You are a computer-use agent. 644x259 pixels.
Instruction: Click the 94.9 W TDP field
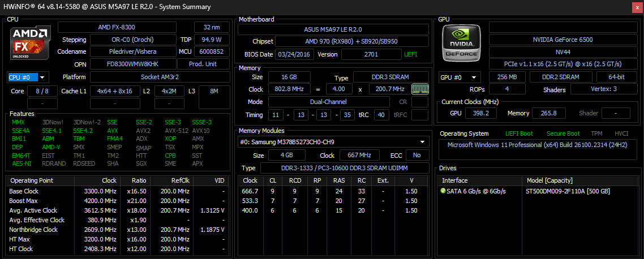coord(211,40)
